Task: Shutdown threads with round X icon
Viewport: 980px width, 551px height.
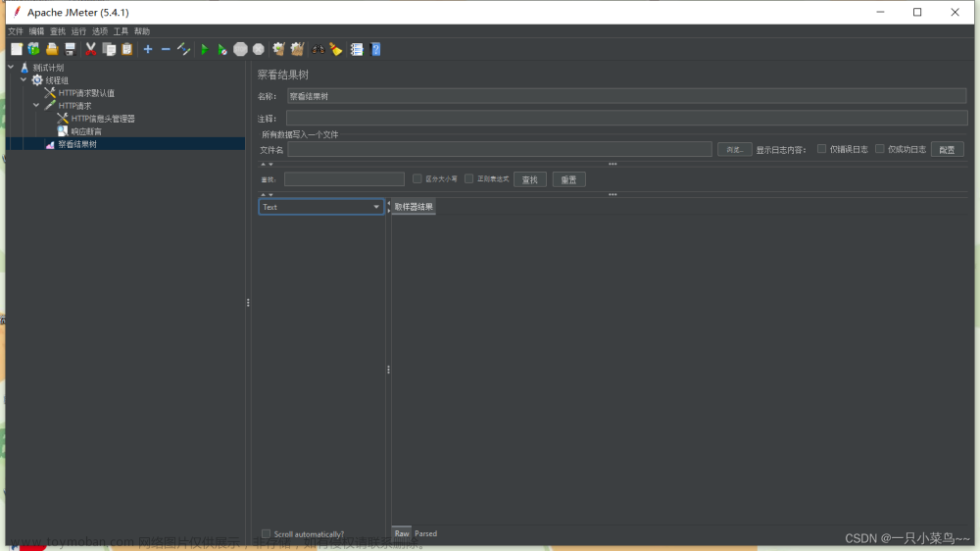Action: pyautogui.click(x=259, y=49)
